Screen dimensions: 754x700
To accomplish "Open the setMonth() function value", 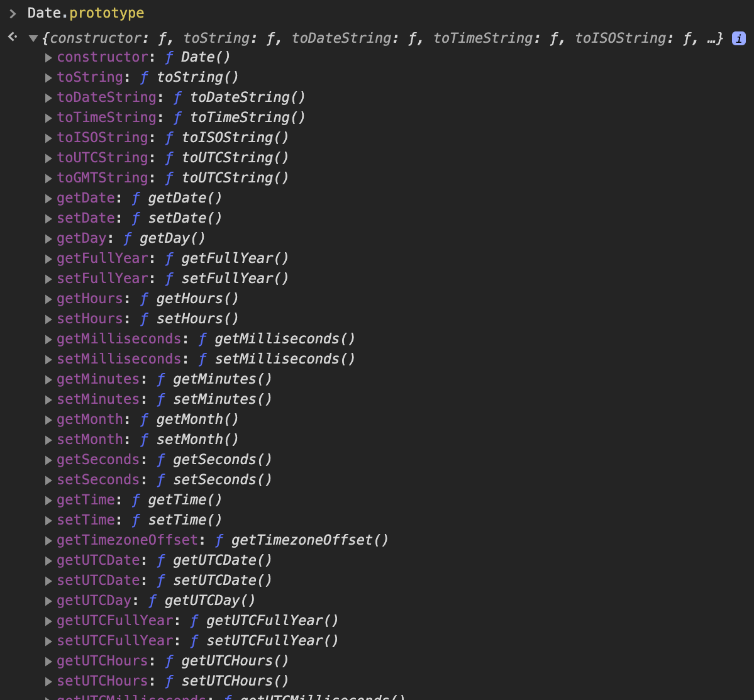I will (197, 440).
